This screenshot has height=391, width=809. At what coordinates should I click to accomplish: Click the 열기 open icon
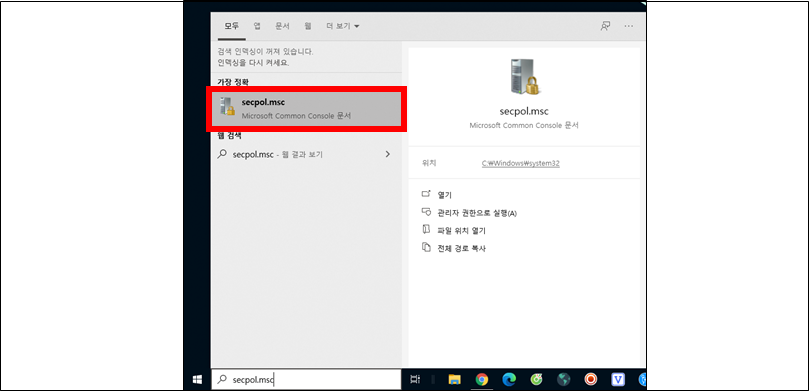pyautogui.click(x=426, y=194)
